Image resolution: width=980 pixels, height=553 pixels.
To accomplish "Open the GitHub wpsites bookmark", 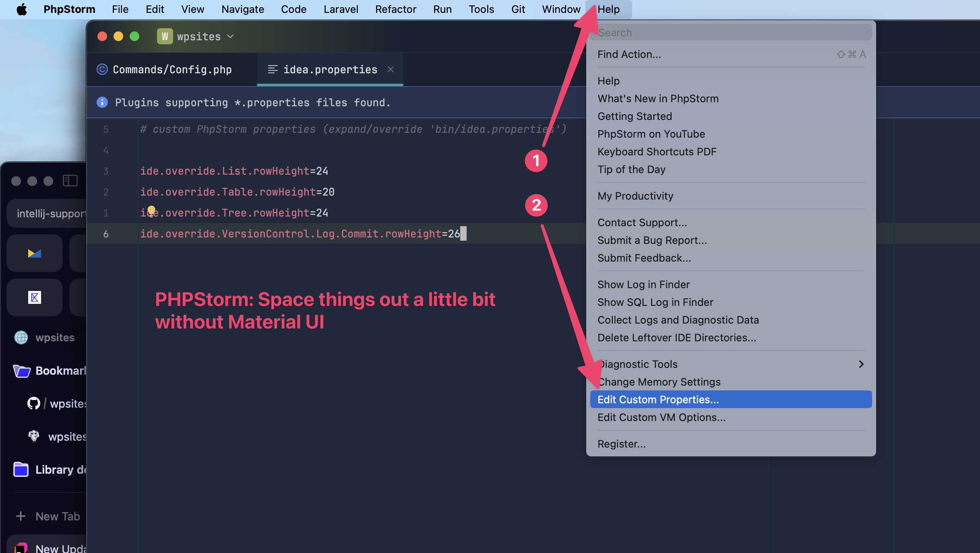I will pos(56,403).
